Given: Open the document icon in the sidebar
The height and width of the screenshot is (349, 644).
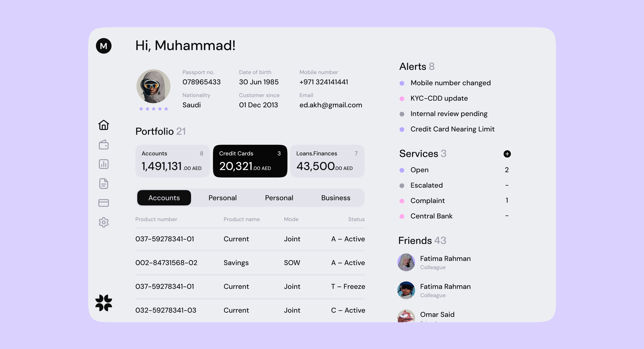Looking at the screenshot, I should tap(103, 184).
